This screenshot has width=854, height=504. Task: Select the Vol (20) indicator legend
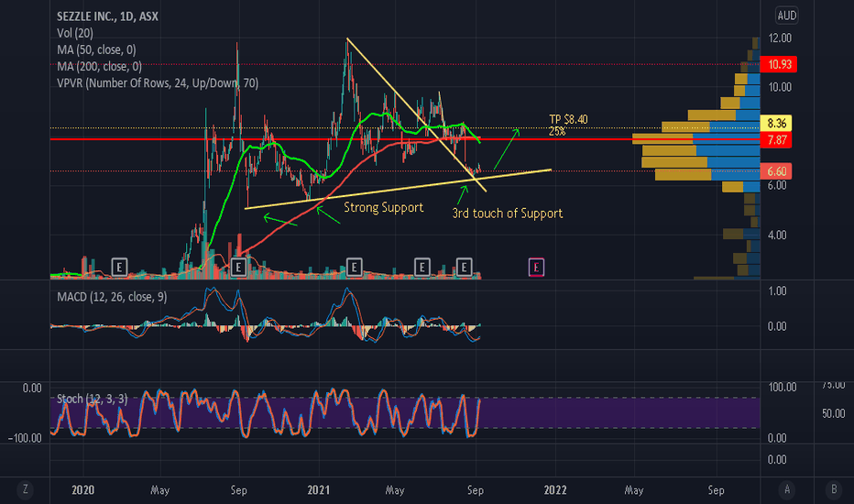click(75, 33)
